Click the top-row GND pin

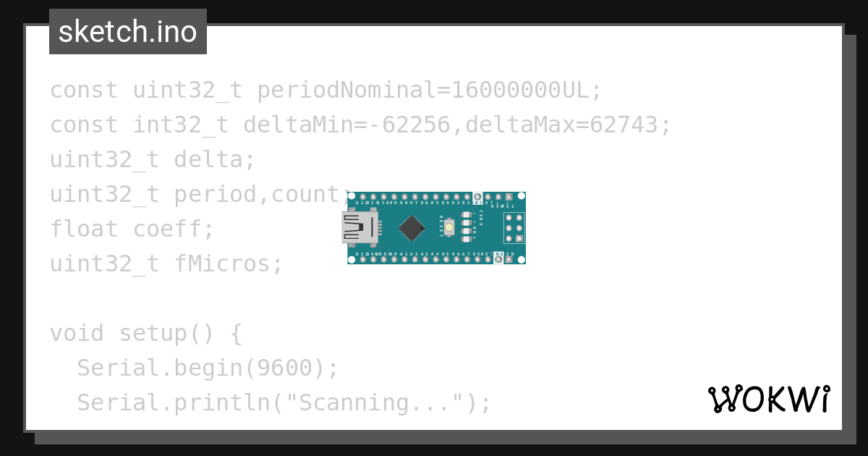pyautogui.click(x=477, y=197)
